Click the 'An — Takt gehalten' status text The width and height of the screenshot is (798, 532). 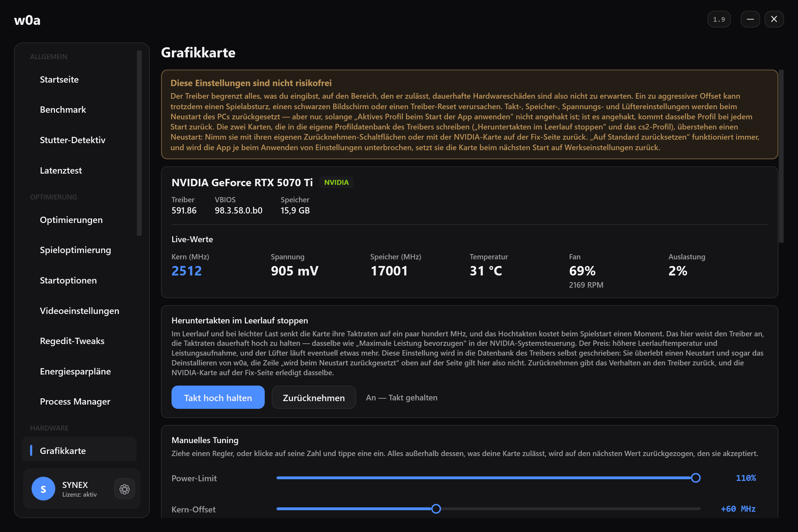coord(402,398)
